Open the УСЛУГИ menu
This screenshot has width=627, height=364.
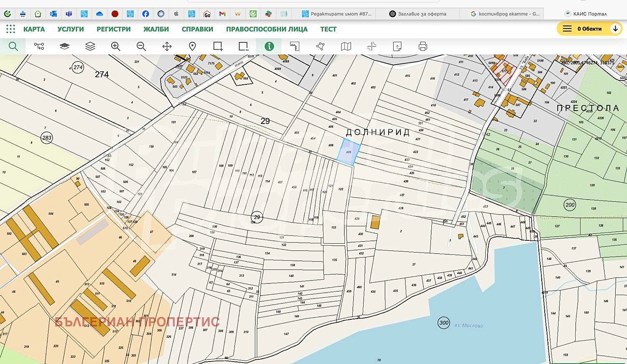[x=71, y=29]
